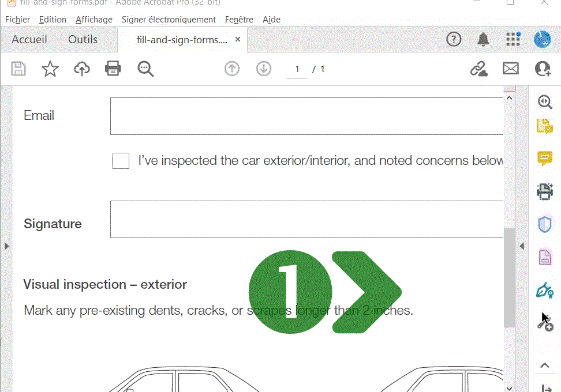The image size is (561, 392).
Task: Upload file to cloud icon
Action: click(81, 69)
